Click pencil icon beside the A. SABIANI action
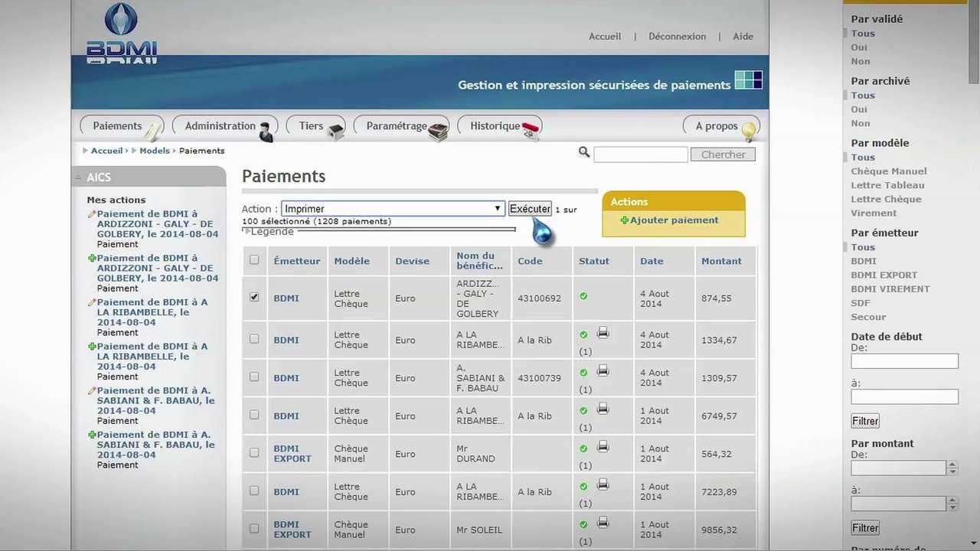The height and width of the screenshot is (551, 980). [x=92, y=391]
